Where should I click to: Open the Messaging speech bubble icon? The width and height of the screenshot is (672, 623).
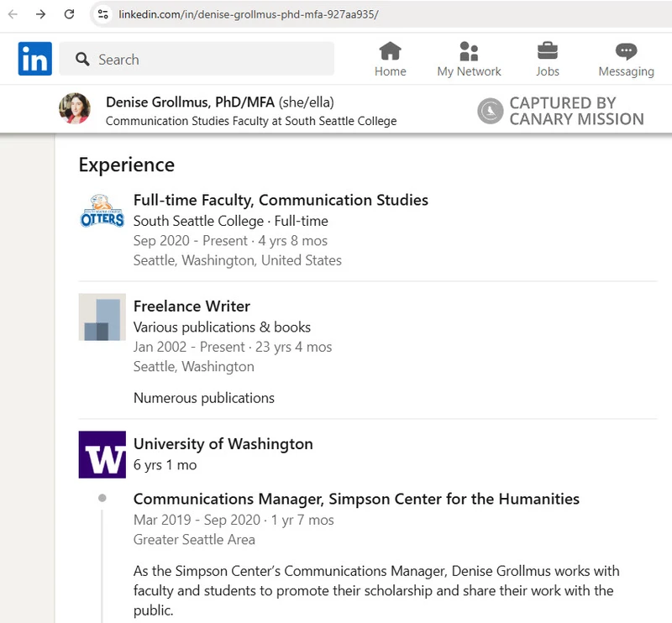626,51
